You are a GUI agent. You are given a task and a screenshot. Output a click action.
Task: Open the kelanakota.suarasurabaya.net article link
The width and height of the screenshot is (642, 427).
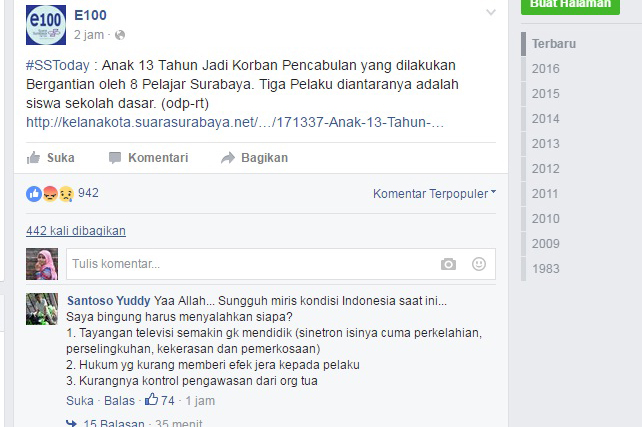pos(235,122)
